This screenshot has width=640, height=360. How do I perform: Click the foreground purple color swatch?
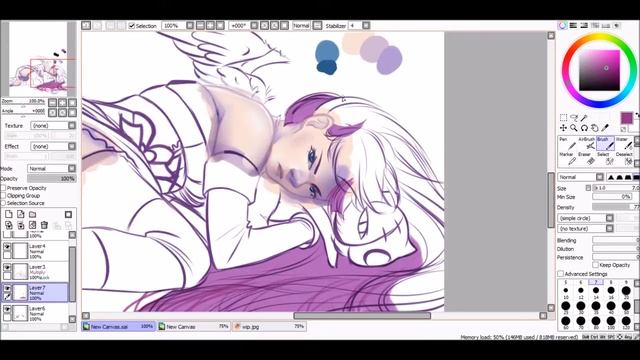[627, 118]
